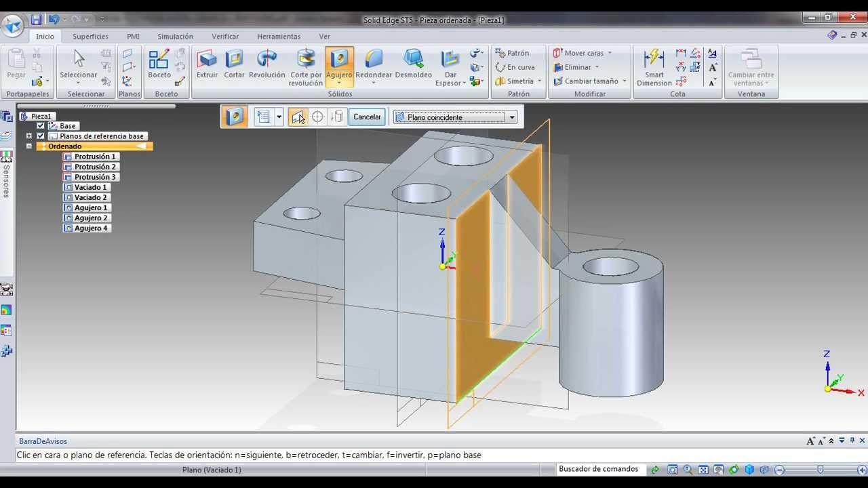Screen dimensions: 868x488
Task: Open the hole options dropdown arrow
Action: pyautogui.click(x=279, y=117)
